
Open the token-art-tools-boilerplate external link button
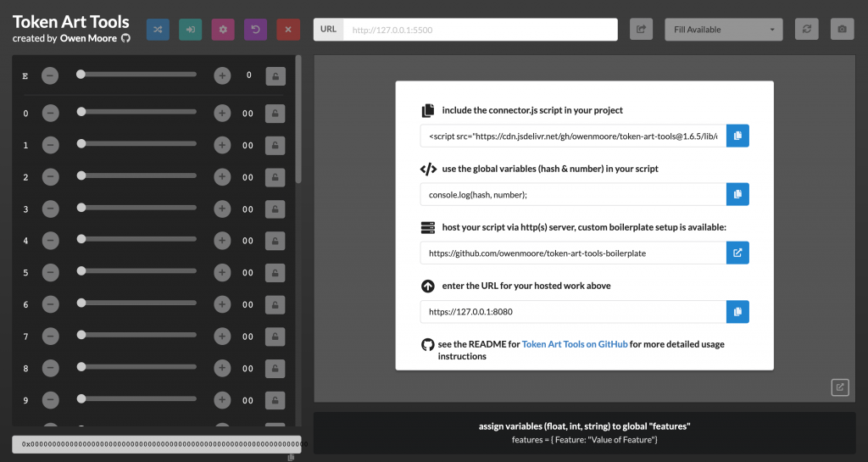click(x=737, y=253)
